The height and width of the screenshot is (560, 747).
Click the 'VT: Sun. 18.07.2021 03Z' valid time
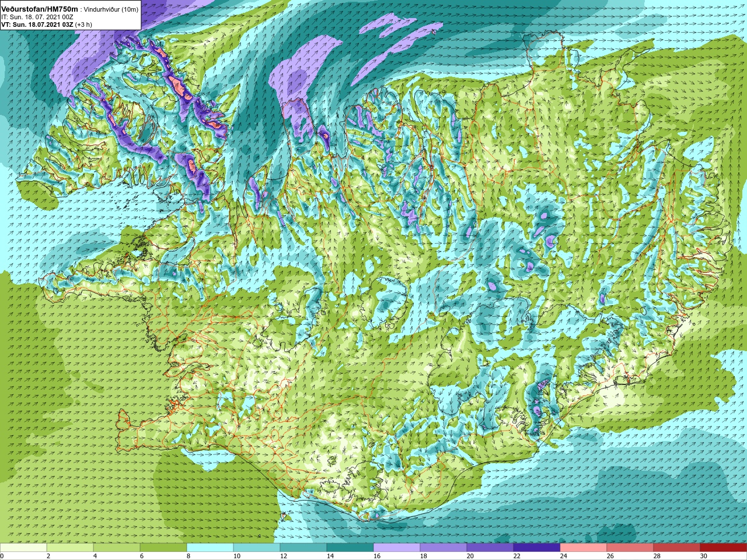point(37,24)
